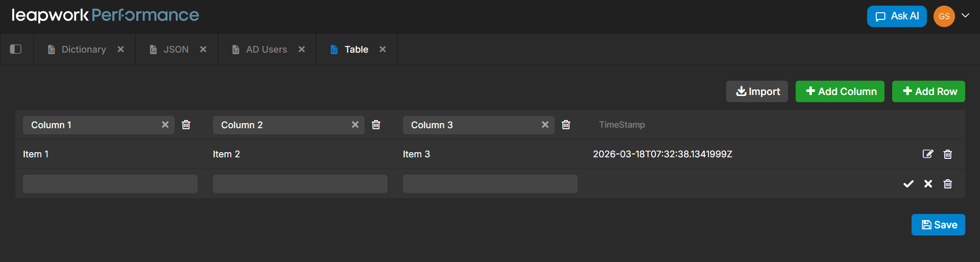Click the Add Column button
The width and height of the screenshot is (980, 262).
pos(840,91)
